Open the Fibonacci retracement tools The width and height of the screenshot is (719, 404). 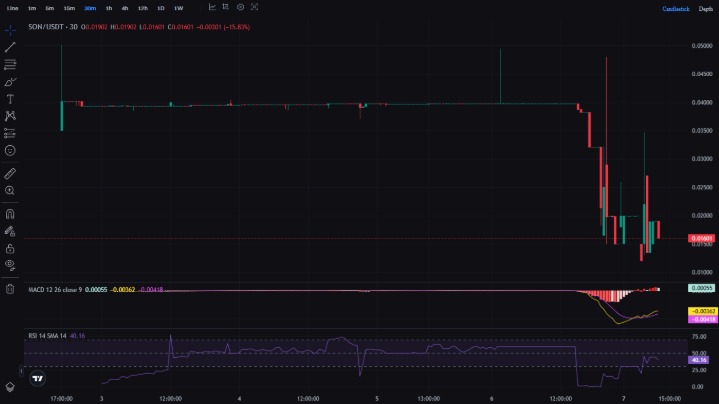pos(10,64)
